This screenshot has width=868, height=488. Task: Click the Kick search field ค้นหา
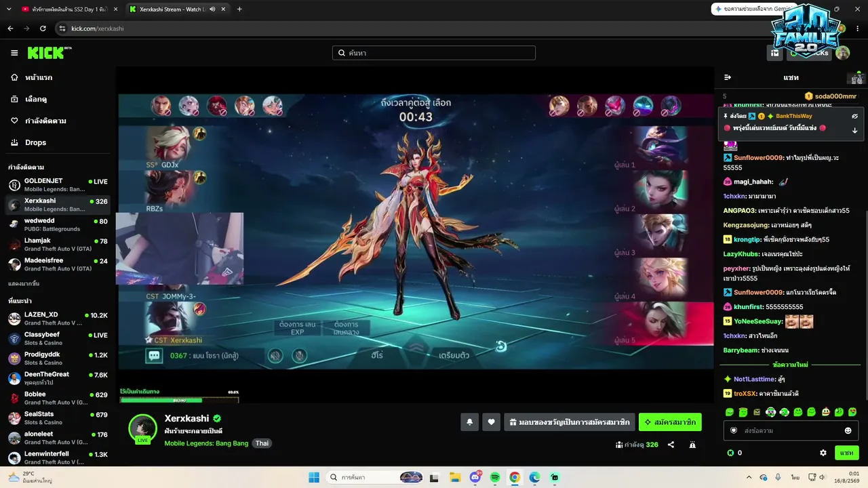pos(434,53)
